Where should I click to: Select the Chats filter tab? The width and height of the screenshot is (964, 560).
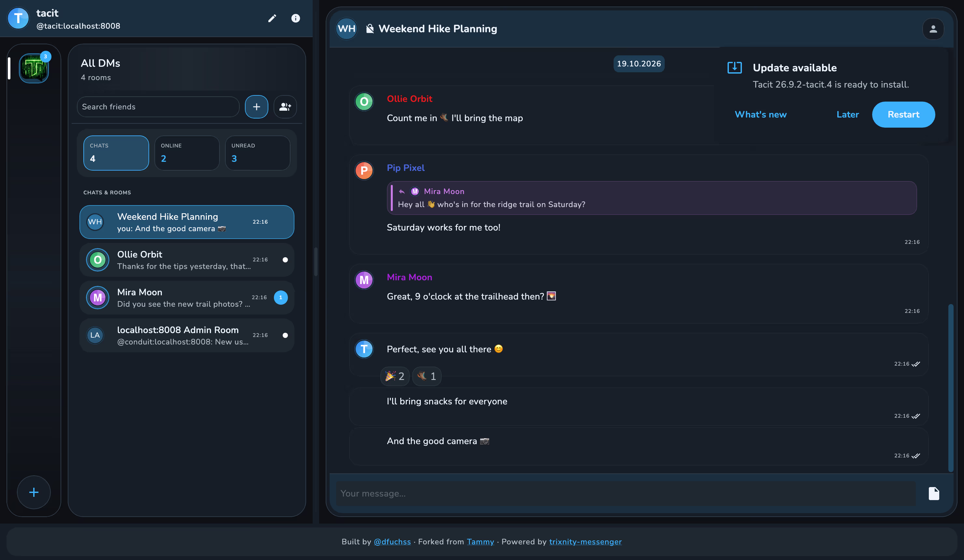[116, 153]
